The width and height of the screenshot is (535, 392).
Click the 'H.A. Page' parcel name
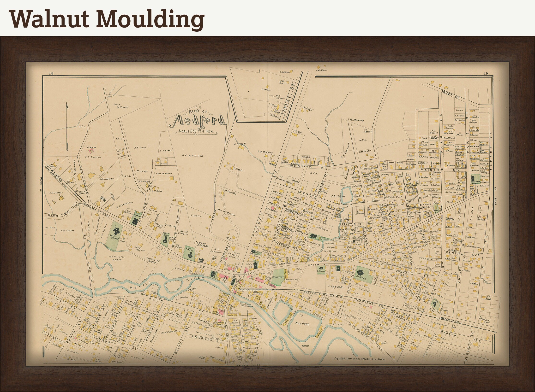pyautogui.click(x=142, y=171)
